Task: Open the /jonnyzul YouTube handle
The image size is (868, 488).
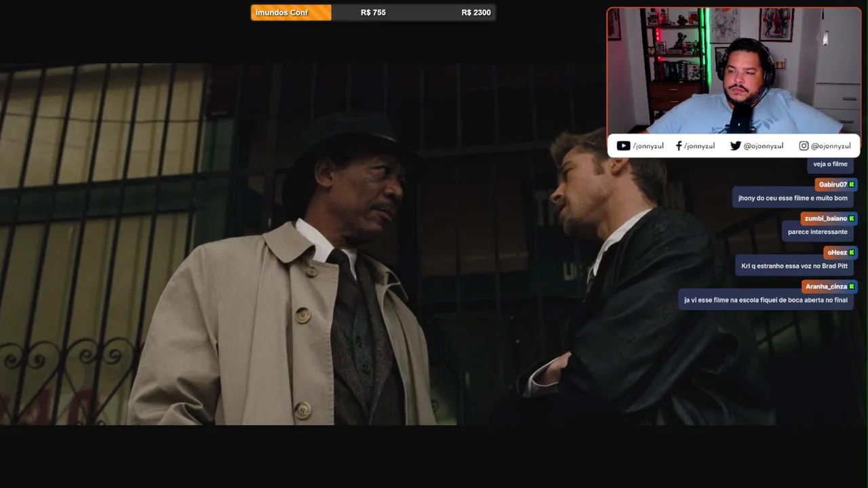Action: coord(648,146)
